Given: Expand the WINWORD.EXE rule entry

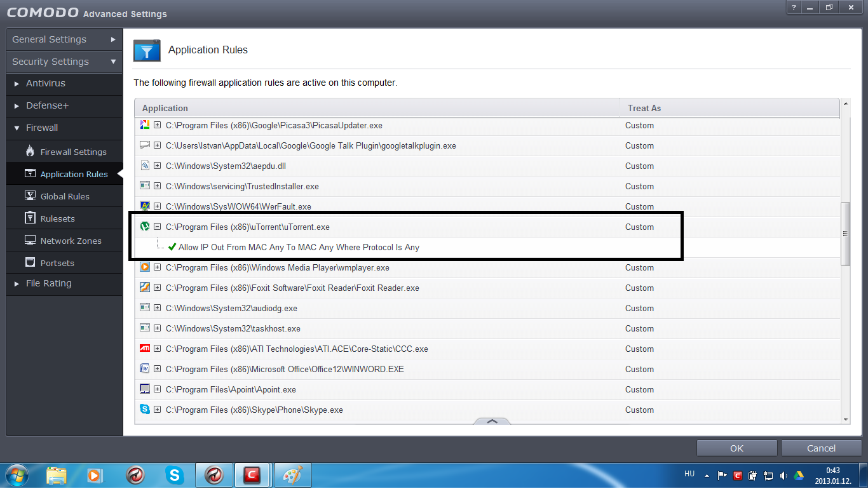Looking at the screenshot, I should (x=158, y=369).
